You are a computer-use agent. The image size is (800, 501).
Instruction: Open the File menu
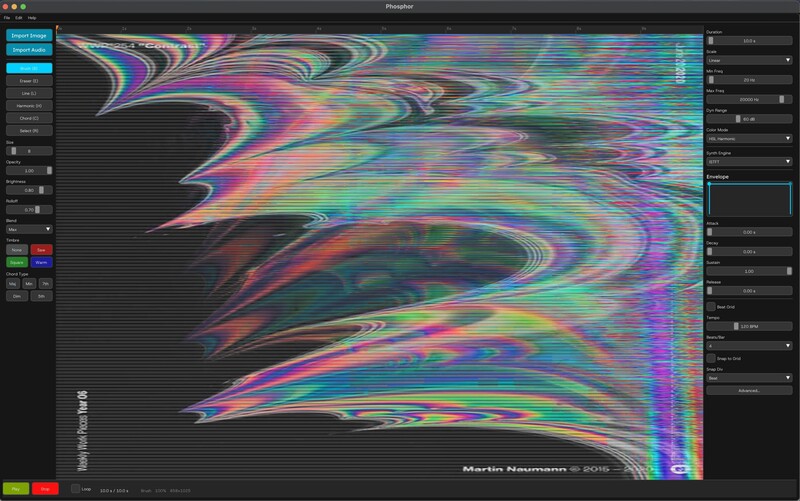[x=7, y=18]
